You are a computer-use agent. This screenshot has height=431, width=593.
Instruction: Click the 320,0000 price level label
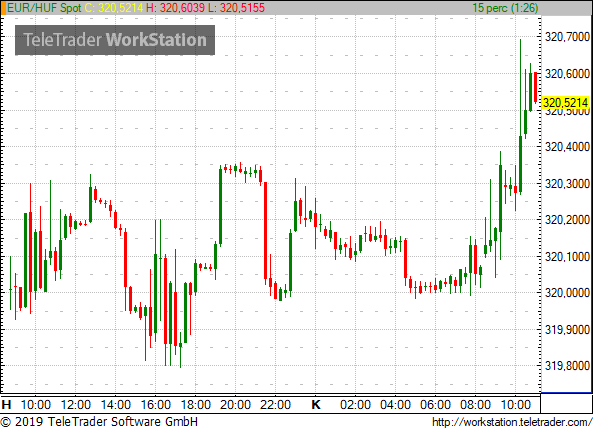(x=567, y=293)
